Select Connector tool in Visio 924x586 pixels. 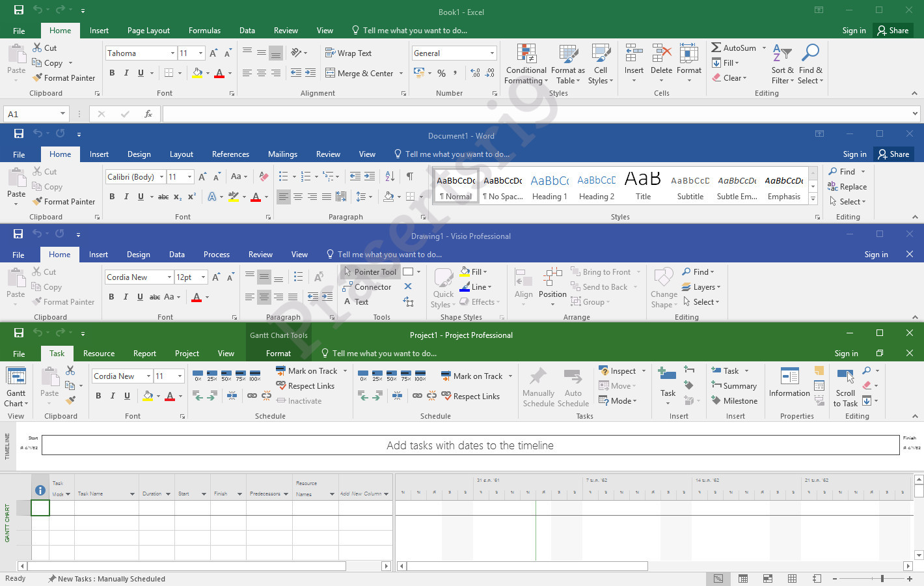click(367, 287)
